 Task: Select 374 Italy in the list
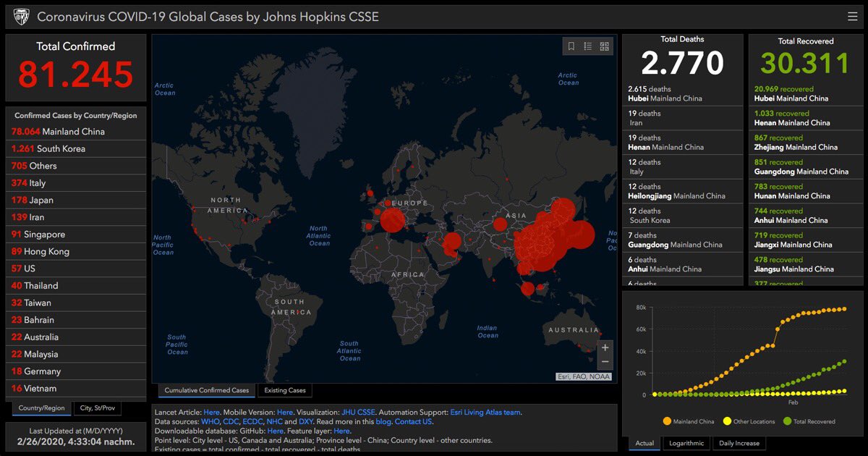(76, 183)
